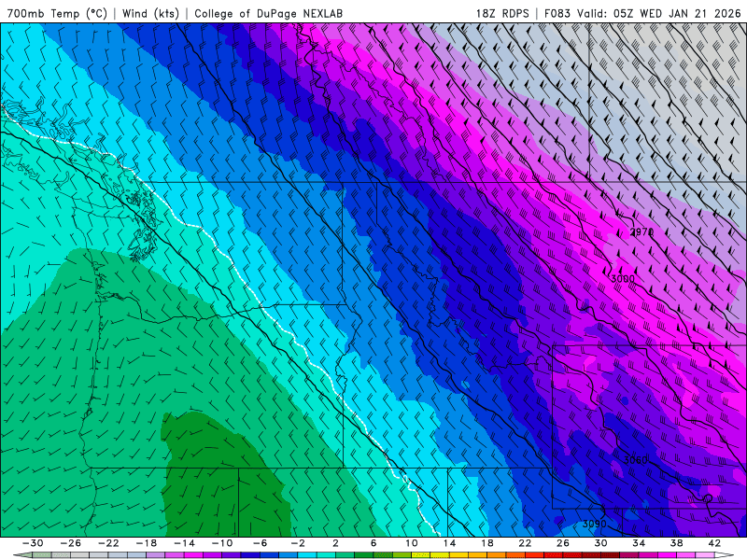This screenshot has height=560, width=747.
Task: Click the 34 value on the temperature scale
Action: click(x=639, y=543)
